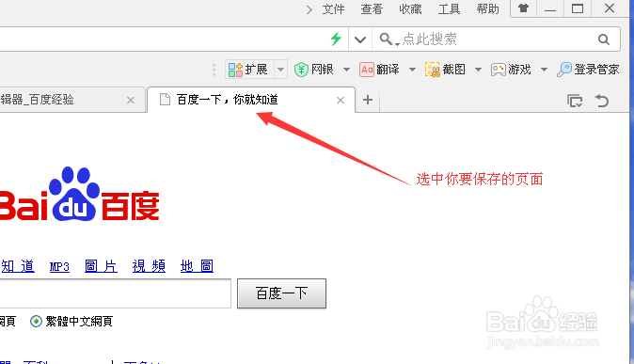Open the 扩展 extensions button
The width and height of the screenshot is (634, 364).
[248, 70]
